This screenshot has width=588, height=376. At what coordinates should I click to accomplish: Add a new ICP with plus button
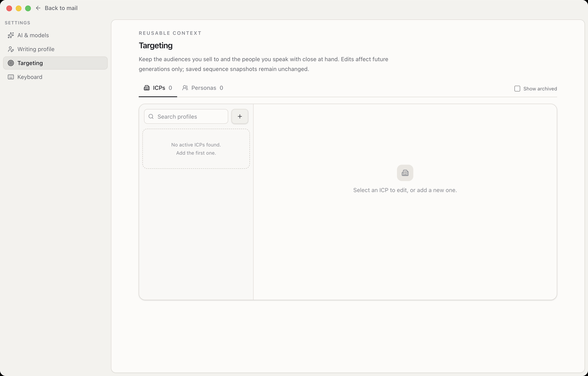pos(240,116)
